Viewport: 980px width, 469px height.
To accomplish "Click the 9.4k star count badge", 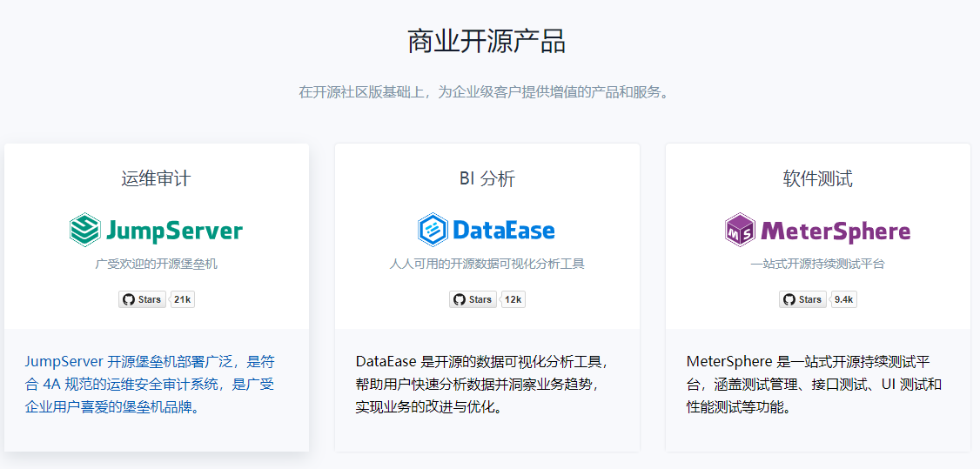I will pyautogui.click(x=843, y=299).
